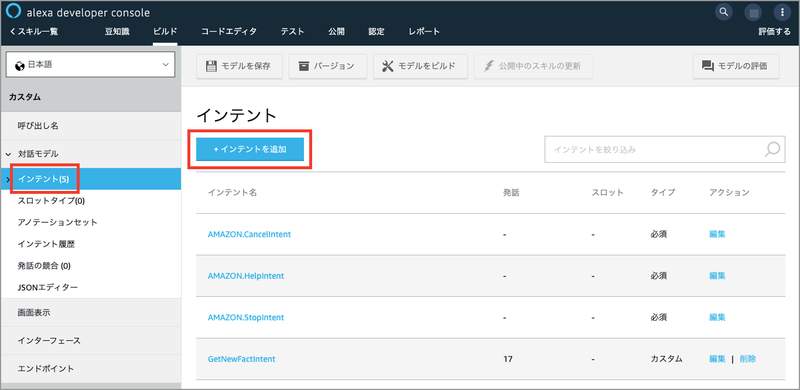The height and width of the screenshot is (390, 800).
Task: Switch to the 公開 tab
Action: pos(336,32)
